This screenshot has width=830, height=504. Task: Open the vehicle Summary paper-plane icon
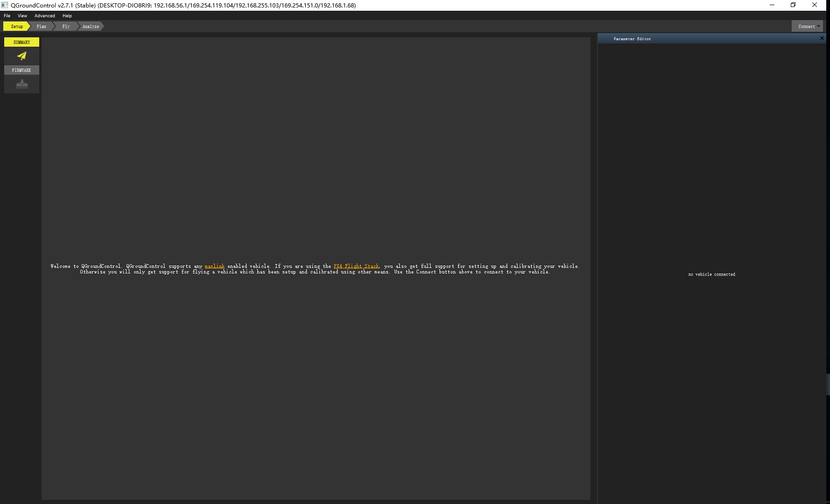tap(22, 56)
